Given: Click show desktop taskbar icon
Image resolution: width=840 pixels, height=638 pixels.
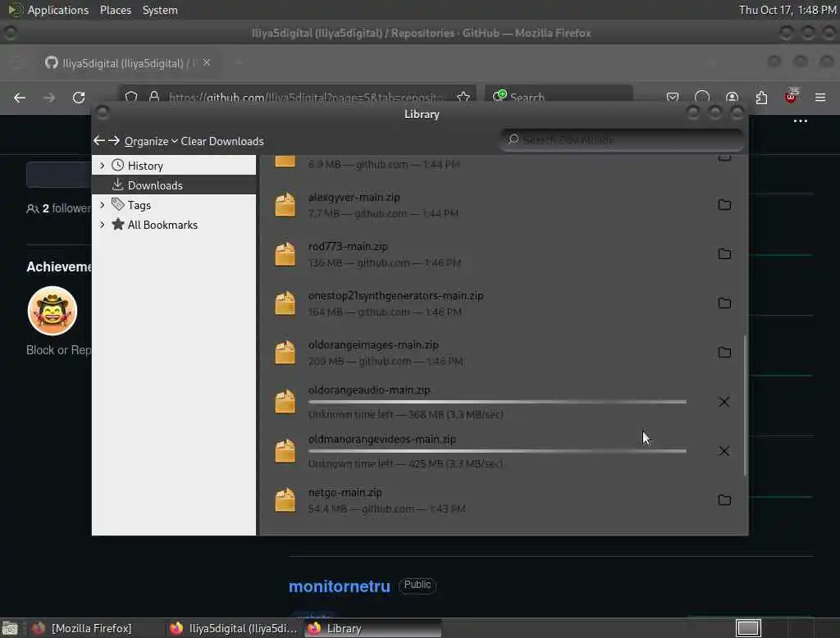Looking at the screenshot, I should [x=10, y=628].
